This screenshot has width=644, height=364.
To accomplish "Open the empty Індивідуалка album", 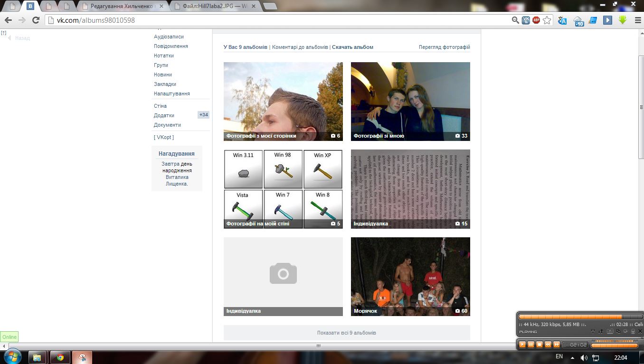I will click(x=283, y=277).
